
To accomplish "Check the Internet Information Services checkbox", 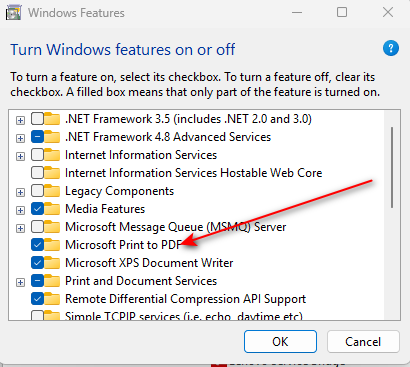I will (37, 155).
